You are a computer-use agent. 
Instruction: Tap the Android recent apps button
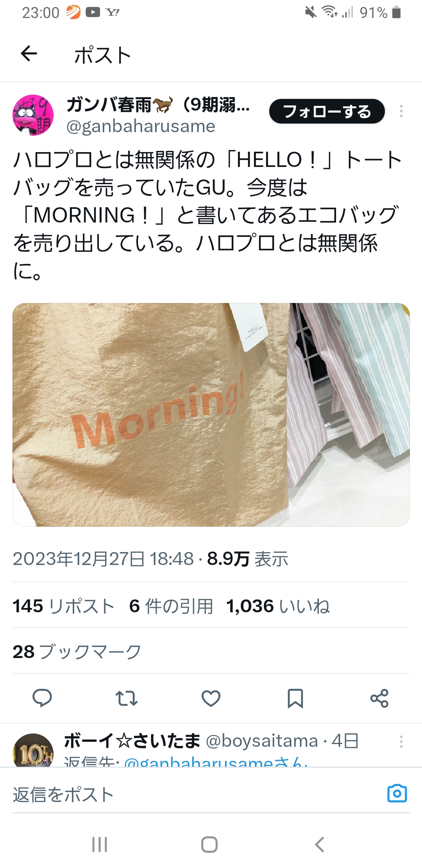click(100, 845)
